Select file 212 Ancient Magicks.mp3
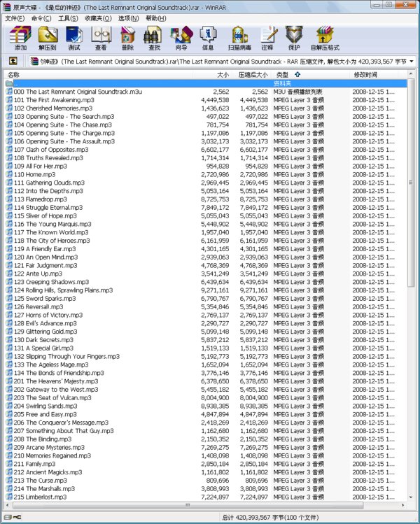 pyautogui.click(x=48, y=472)
